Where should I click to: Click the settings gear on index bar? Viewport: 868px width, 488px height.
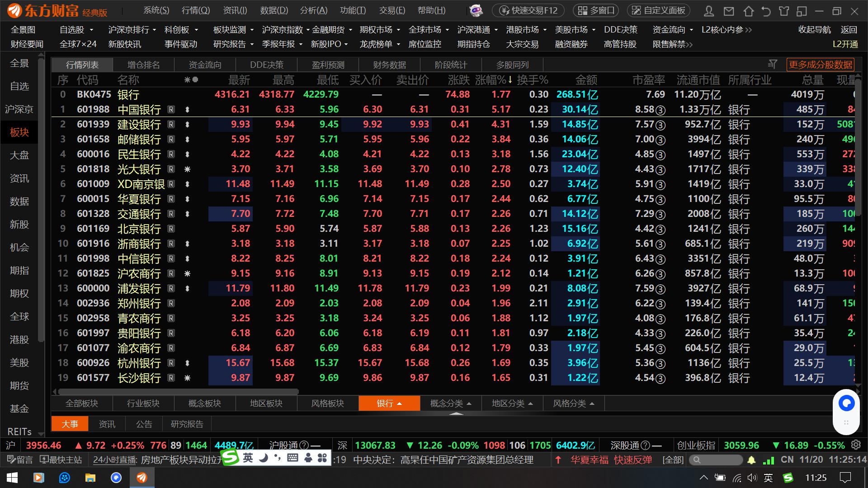click(856, 445)
